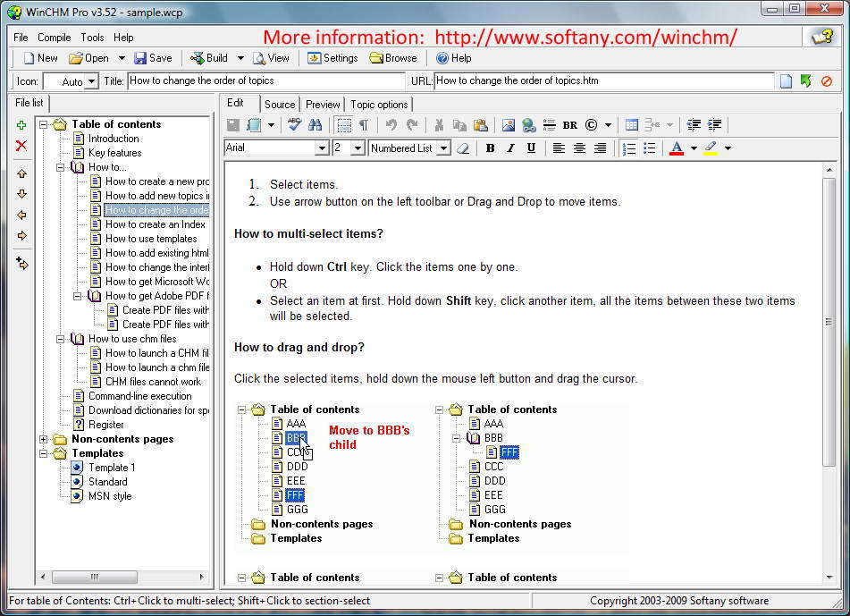Move selected topic up with arrow icon
Image resolution: width=850 pixels, height=616 pixels.
click(x=21, y=173)
